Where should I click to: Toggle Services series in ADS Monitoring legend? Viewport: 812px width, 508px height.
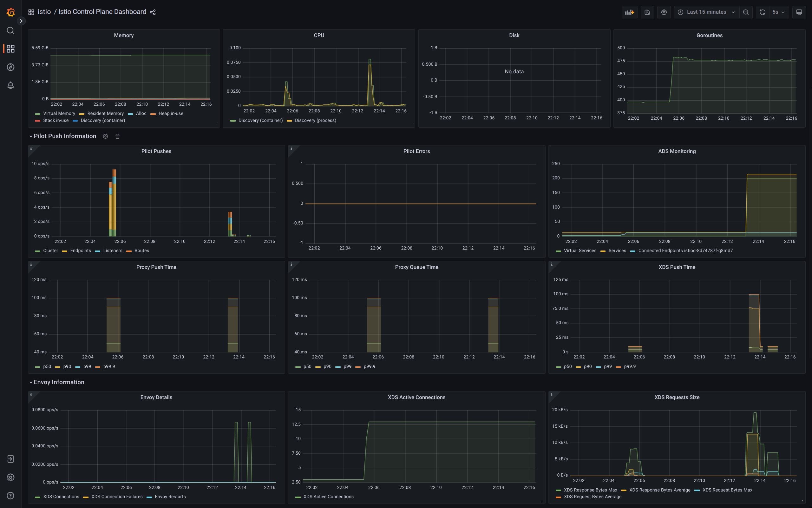coord(617,251)
